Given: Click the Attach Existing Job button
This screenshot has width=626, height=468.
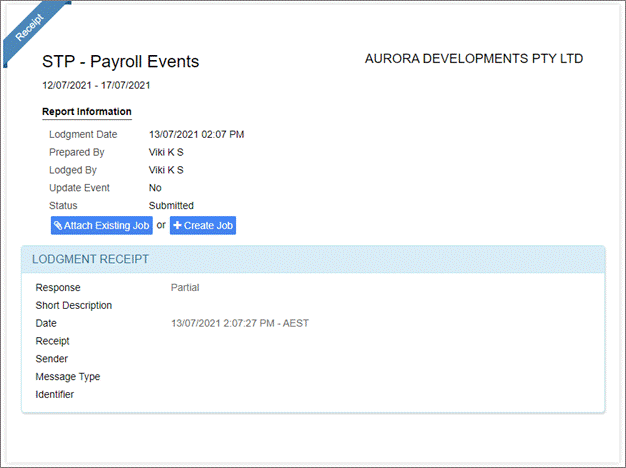Looking at the screenshot, I should [x=101, y=226].
